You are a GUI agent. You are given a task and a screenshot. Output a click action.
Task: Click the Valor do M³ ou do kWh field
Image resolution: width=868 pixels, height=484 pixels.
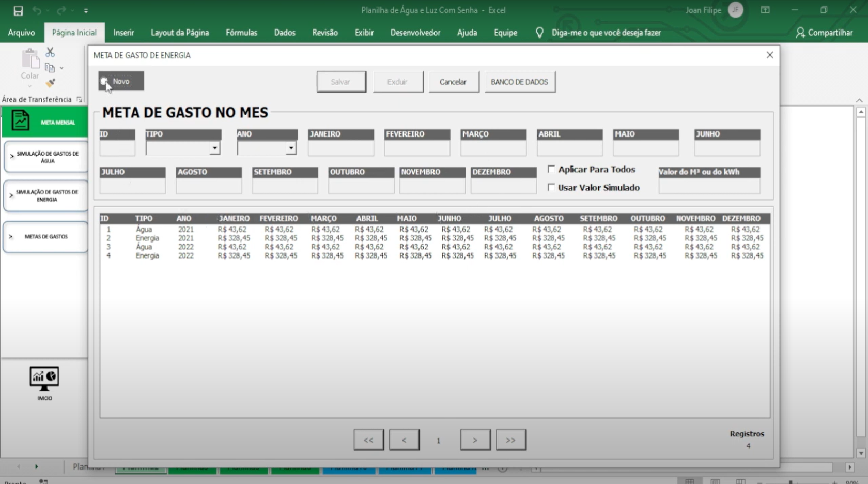click(x=709, y=186)
